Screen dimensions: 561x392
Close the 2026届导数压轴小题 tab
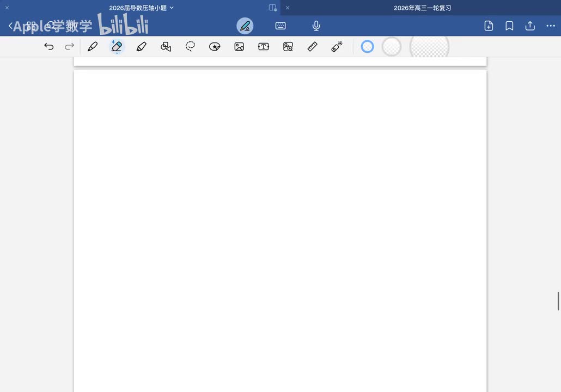coord(7,8)
